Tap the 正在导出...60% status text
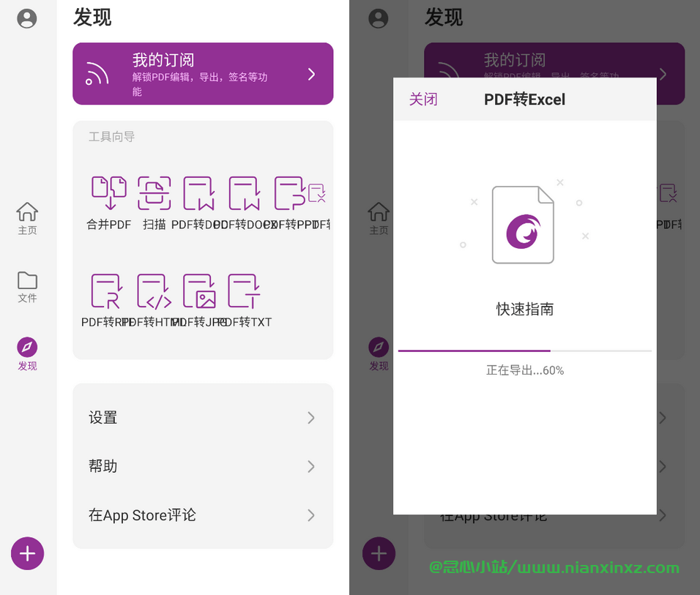700x595 pixels. [x=524, y=370]
